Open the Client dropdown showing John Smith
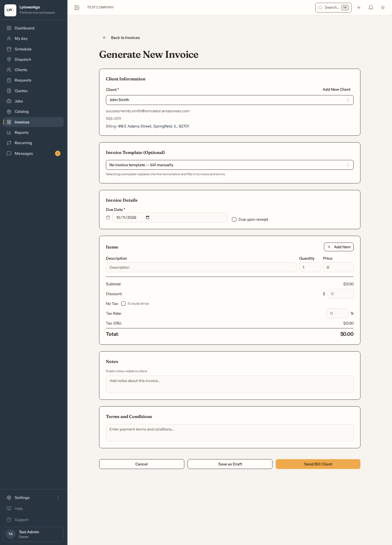This screenshot has width=392, height=545. click(x=229, y=100)
